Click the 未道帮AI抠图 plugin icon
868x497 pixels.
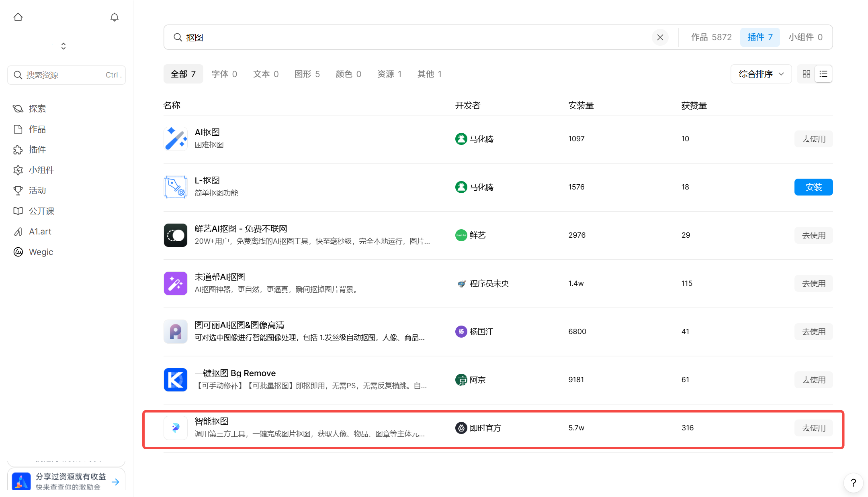click(x=176, y=283)
